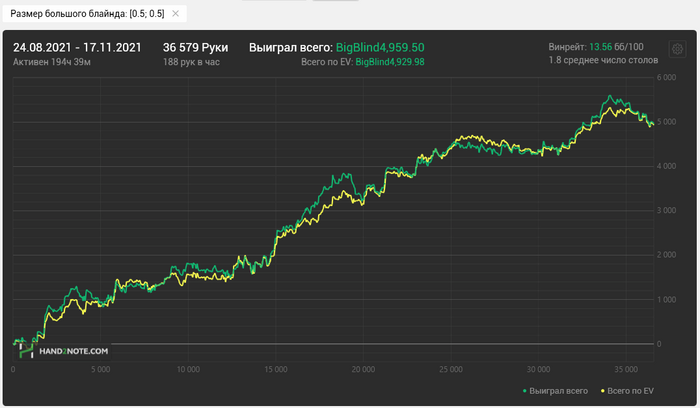Click the date range 24.08.2021 - 17.11.2021
Screen dimensions: 700x408
(x=77, y=47)
